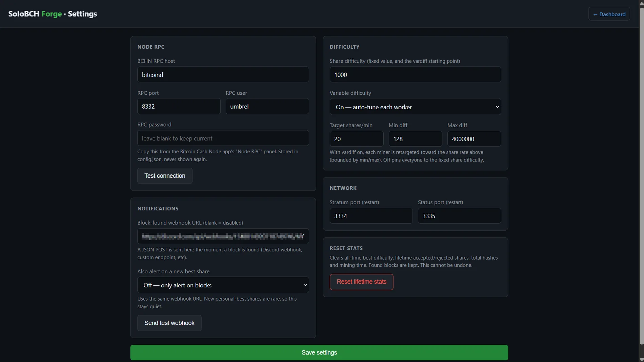Click the Status port field

point(459,216)
